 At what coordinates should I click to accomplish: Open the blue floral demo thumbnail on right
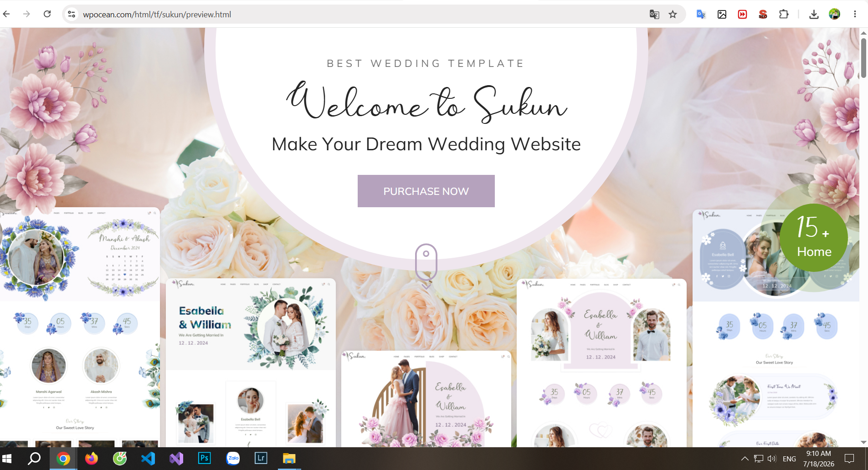776,328
